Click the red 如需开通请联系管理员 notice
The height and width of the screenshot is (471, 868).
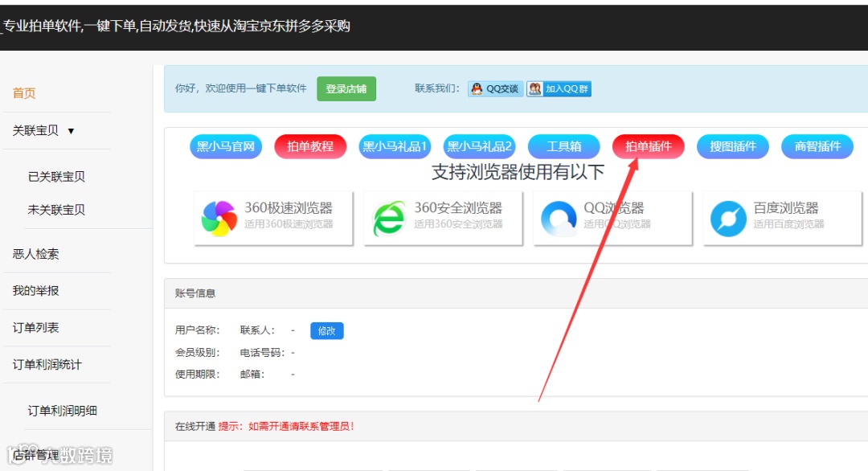(301, 426)
